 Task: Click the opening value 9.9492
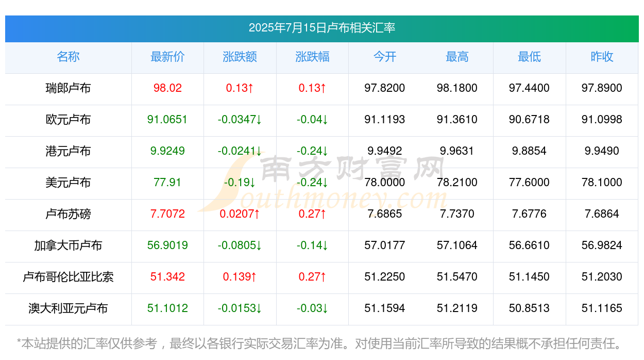pyautogui.click(x=385, y=151)
